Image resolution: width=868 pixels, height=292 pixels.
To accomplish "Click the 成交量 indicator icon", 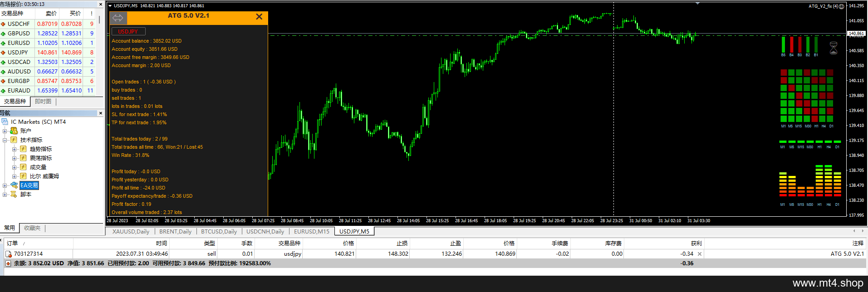I will click(x=23, y=167).
